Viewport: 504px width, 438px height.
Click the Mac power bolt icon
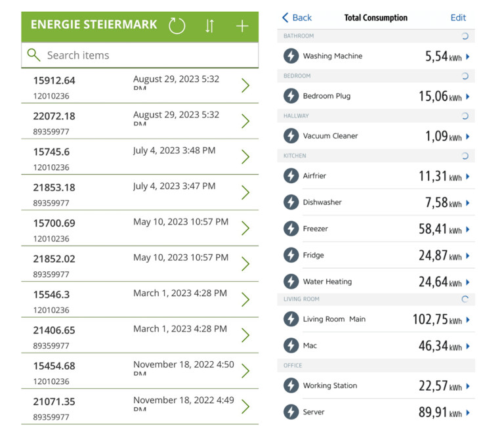291,345
